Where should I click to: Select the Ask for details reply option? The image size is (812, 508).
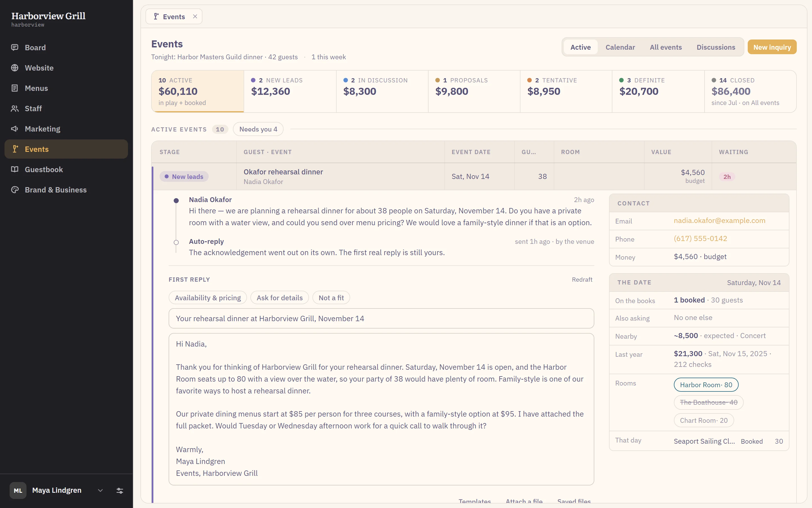[x=279, y=298]
